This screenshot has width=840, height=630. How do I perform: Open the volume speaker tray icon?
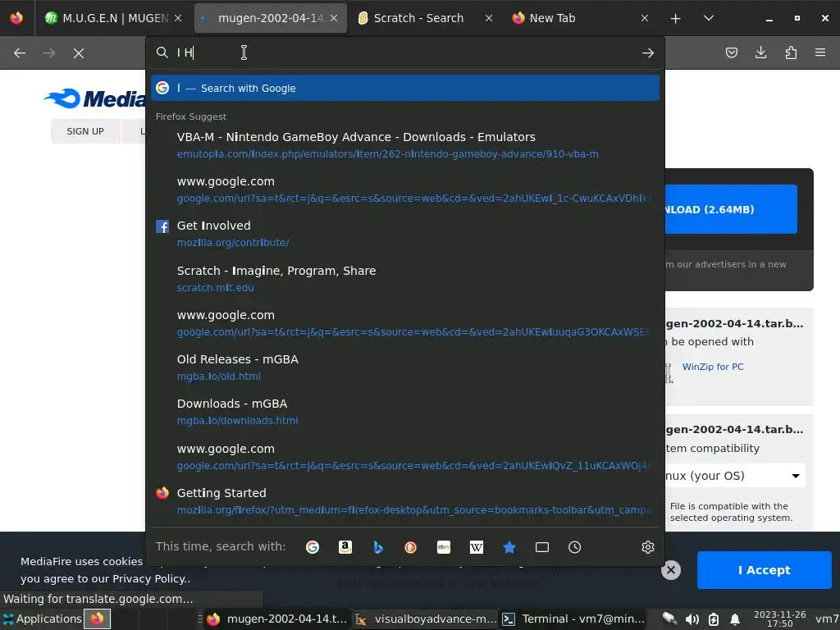(692, 619)
